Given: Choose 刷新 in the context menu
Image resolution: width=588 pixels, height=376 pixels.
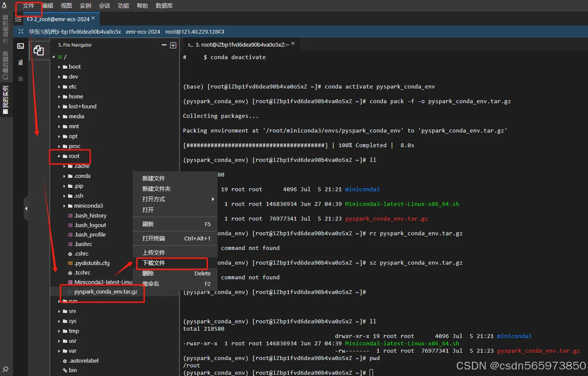Looking at the screenshot, I should point(175,224).
